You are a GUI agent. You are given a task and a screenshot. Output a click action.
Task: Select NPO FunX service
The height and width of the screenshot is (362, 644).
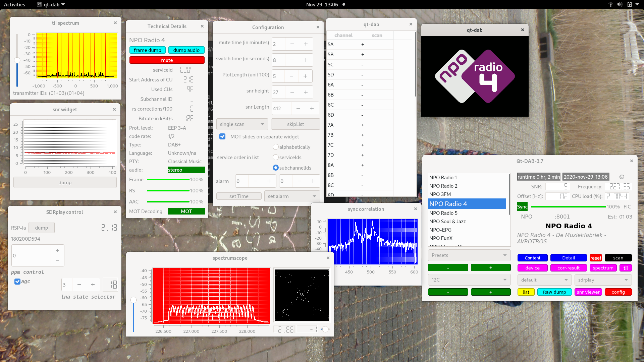(467, 238)
